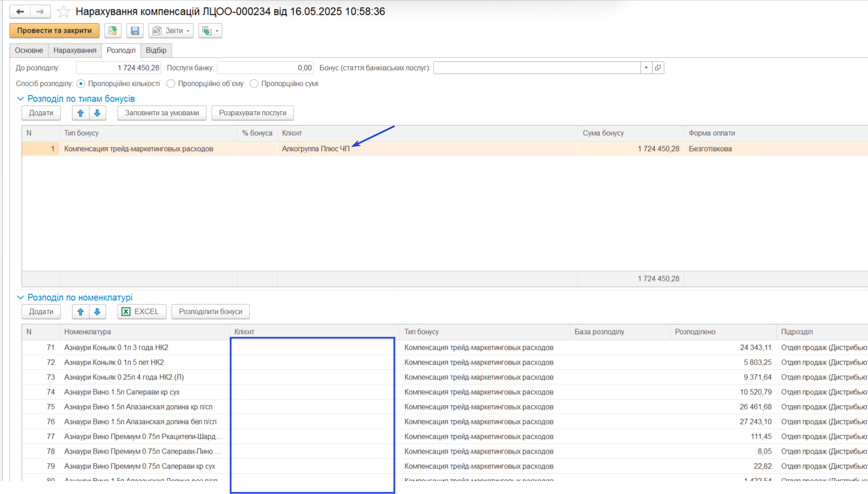Click Додати in the nomenclature section

click(41, 311)
